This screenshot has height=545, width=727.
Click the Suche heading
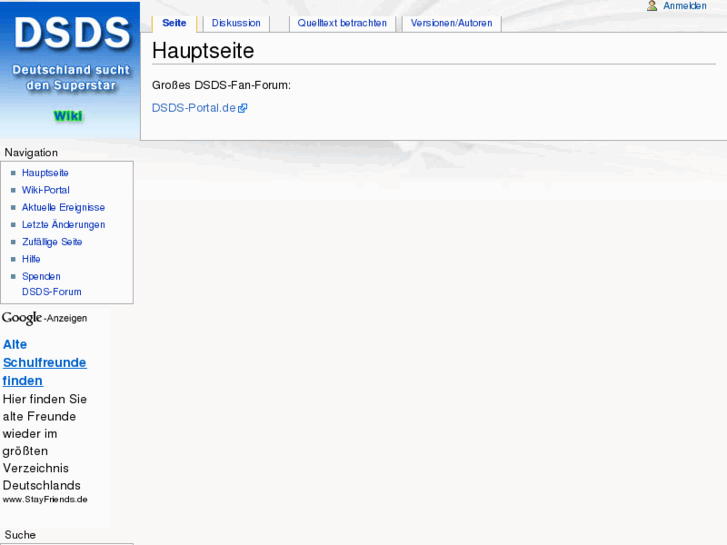[x=20, y=535]
